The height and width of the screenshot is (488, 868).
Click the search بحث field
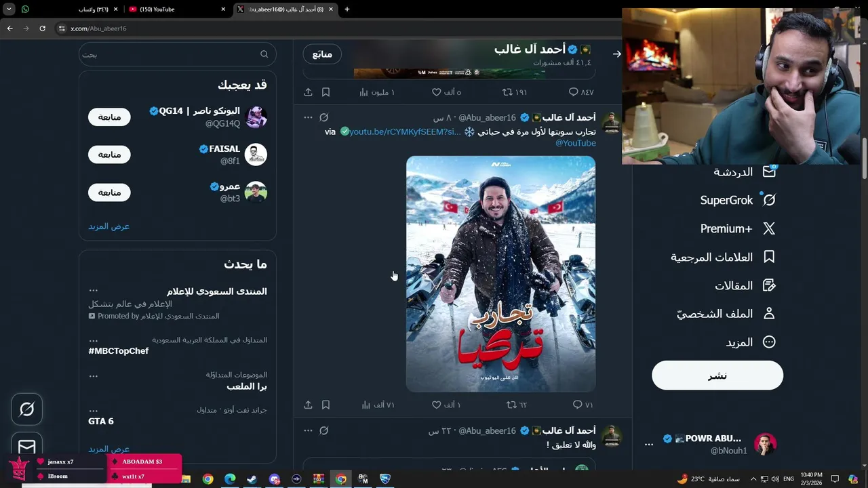[x=178, y=54]
